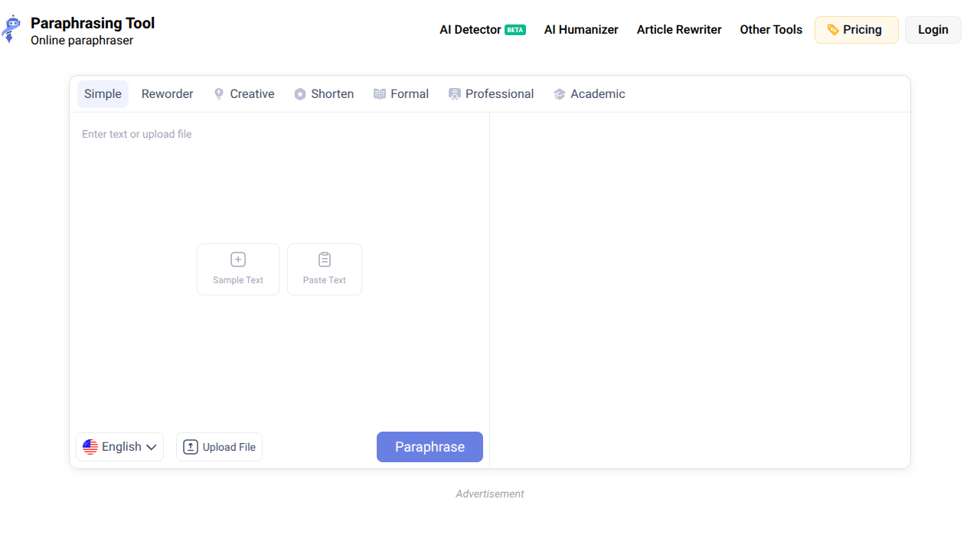Click the Academic graduation cap icon
The width and height of the screenshot is (980, 551).
click(559, 93)
